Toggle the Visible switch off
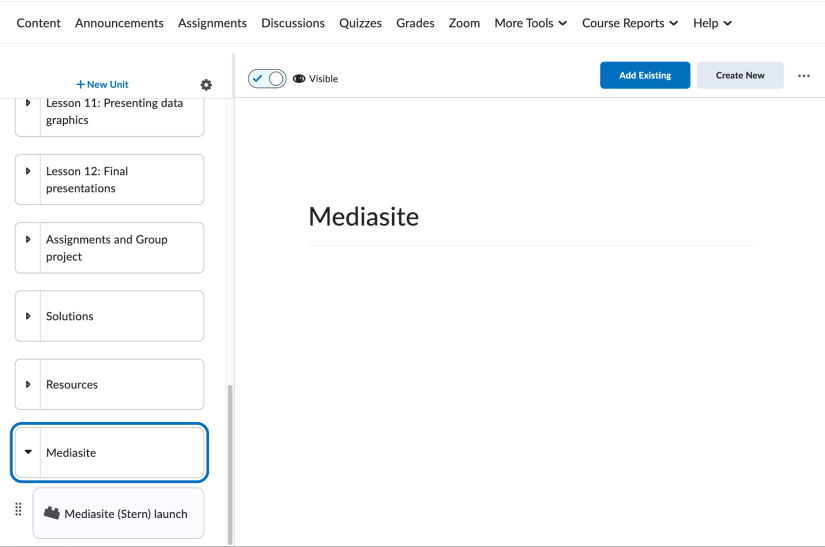825x547 pixels. pos(267,79)
